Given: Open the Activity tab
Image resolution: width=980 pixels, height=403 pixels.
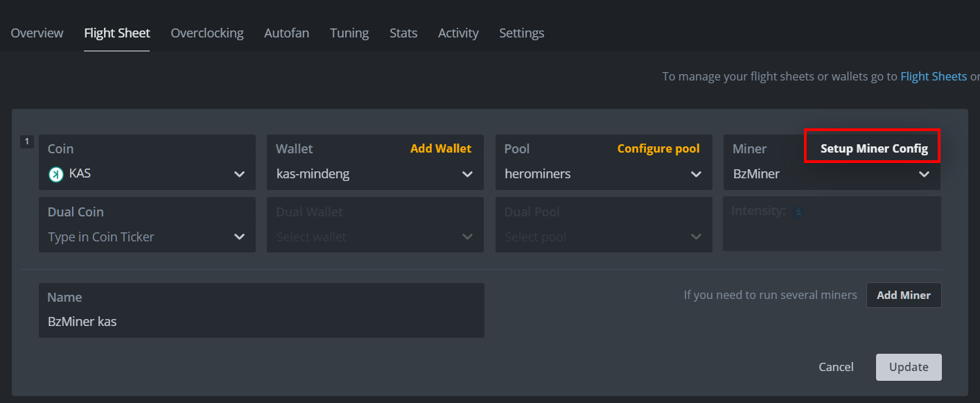Looking at the screenshot, I should click(458, 33).
